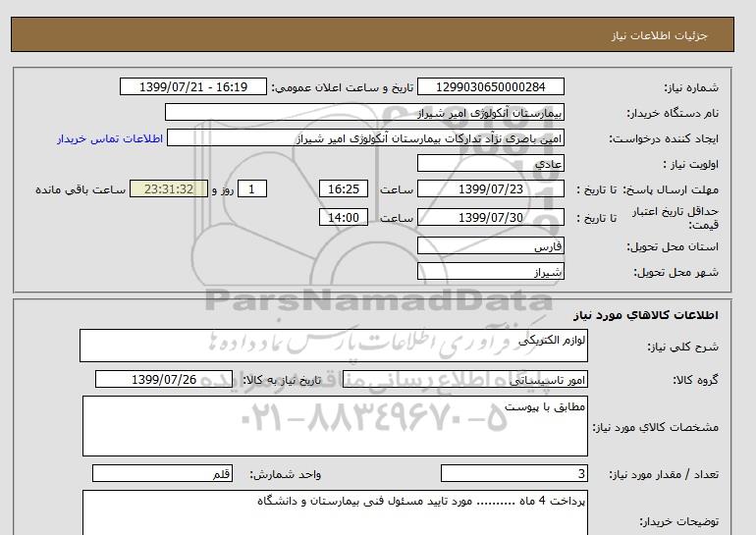This screenshot has height=535, width=756.
Task: Select the unit of count field قلم
Action: (x=162, y=474)
